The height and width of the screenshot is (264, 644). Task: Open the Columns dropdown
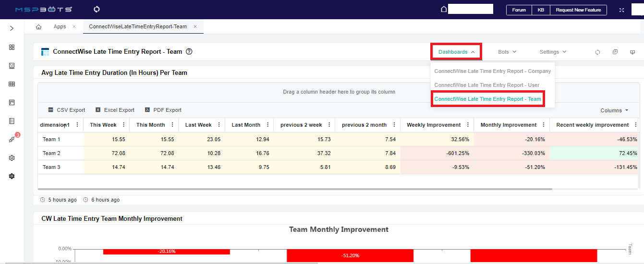pyautogui.click(x=614, y=110)
